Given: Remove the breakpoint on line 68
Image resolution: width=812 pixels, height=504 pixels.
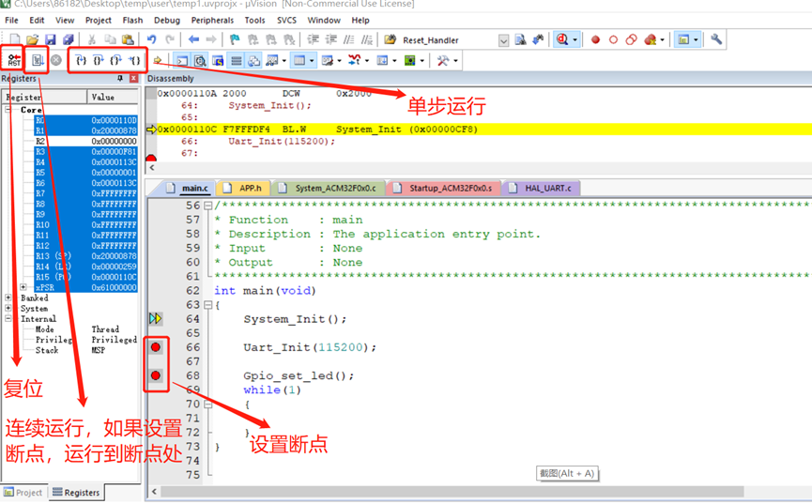Looking at the screenshot, I should tap(156, 375).
